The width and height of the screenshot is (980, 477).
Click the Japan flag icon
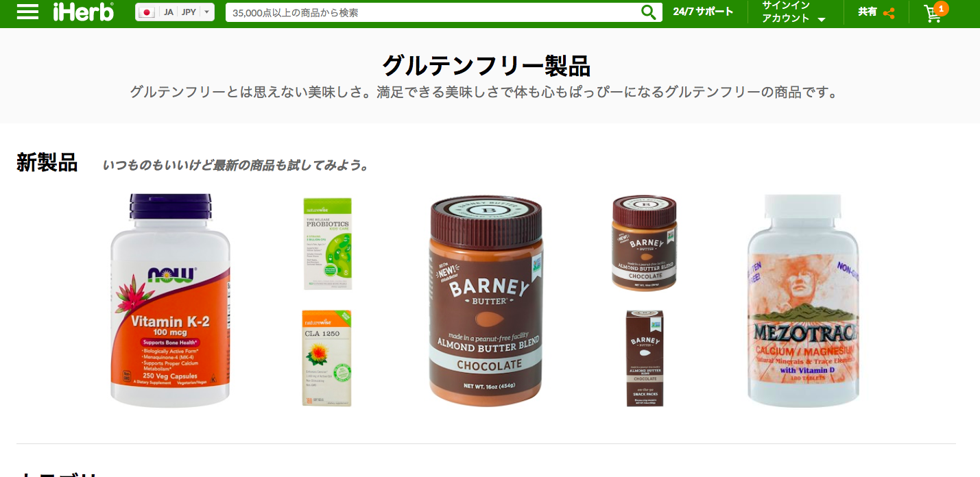(147, 12)
